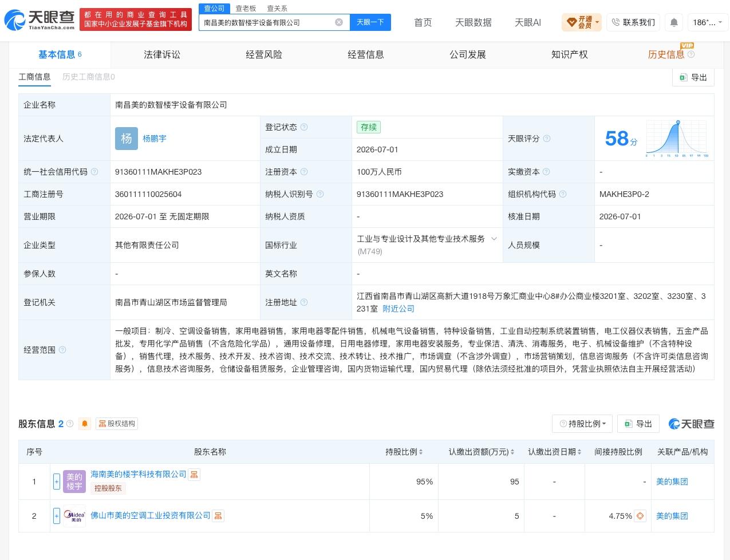This screenshot has height=560, width=730.
Task: Open the TianYanCha logo home link
Action: tap(40, 19)
